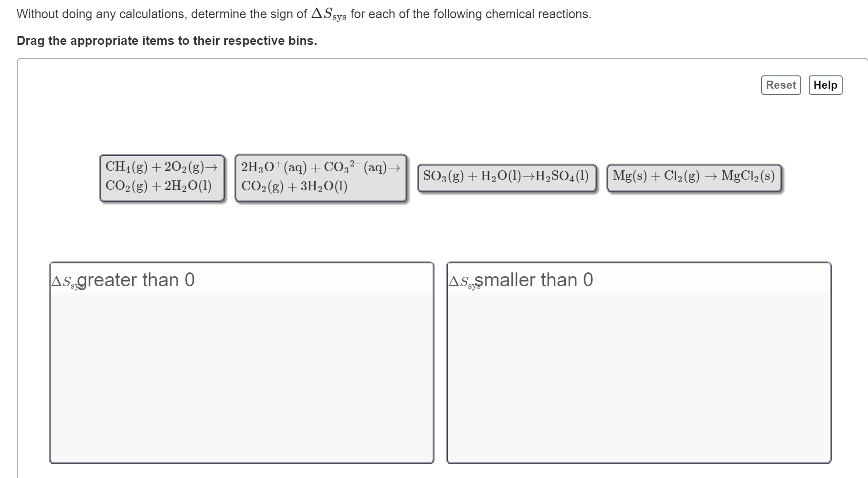Click the horizontal scrollbar at page bottom
This screenshot has height=478, width=868.
coord(430,476)
